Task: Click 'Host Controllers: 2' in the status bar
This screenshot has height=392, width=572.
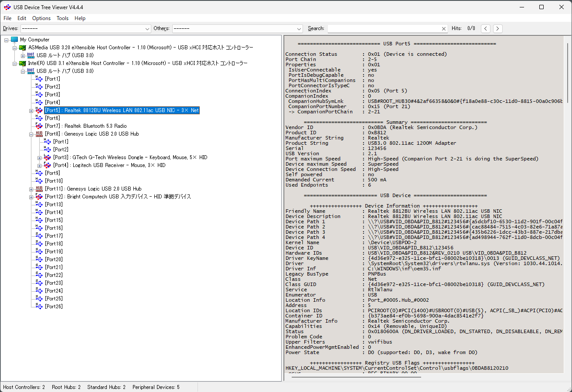Action: pyautogui.click(x=24, y=387)
